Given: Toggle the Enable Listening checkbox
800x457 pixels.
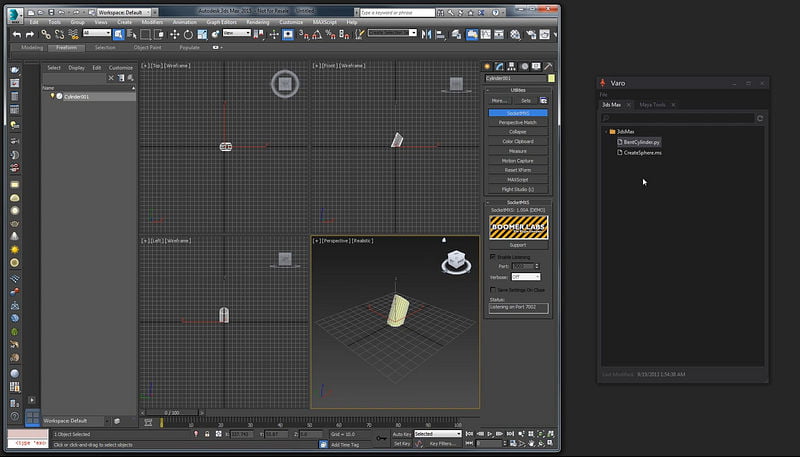Looking at the screenshot, I should [492, 257].
